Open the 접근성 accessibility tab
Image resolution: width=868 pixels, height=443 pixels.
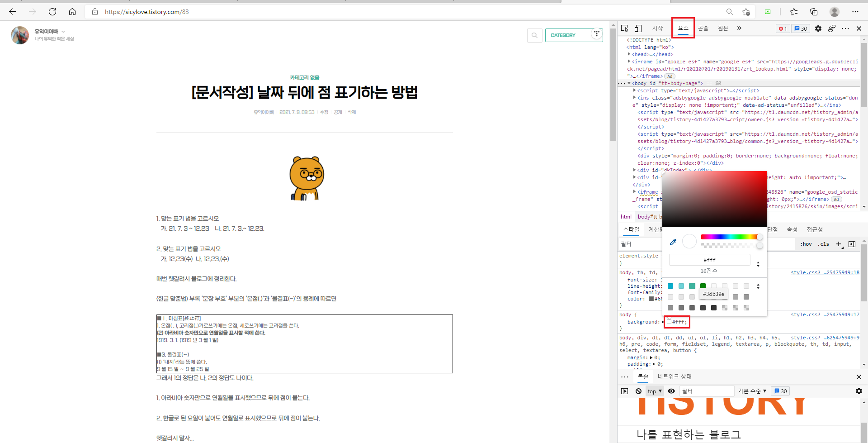coord(815,229)
